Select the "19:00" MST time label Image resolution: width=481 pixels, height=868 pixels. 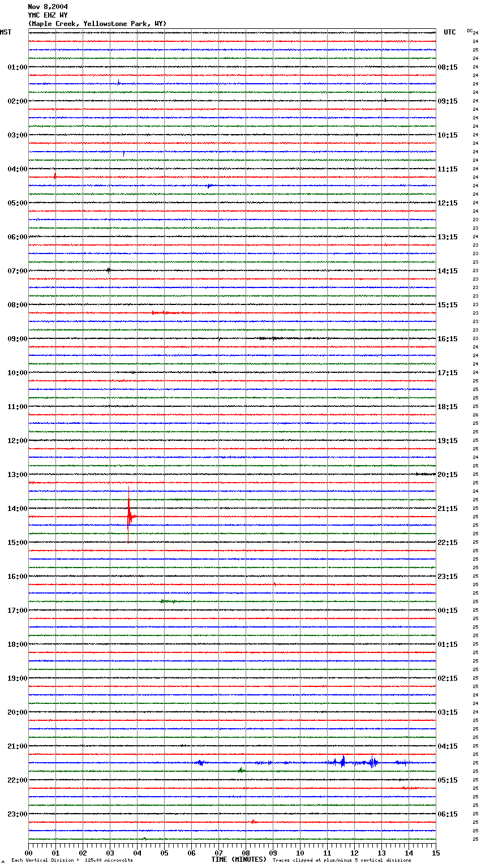18,678
